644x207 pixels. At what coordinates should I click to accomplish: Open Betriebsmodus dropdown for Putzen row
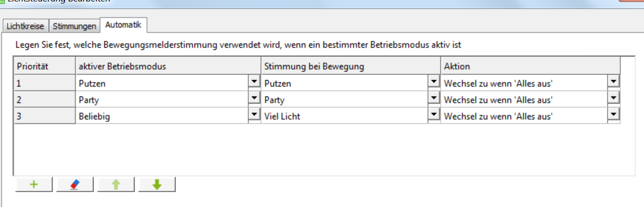[254, 82]
